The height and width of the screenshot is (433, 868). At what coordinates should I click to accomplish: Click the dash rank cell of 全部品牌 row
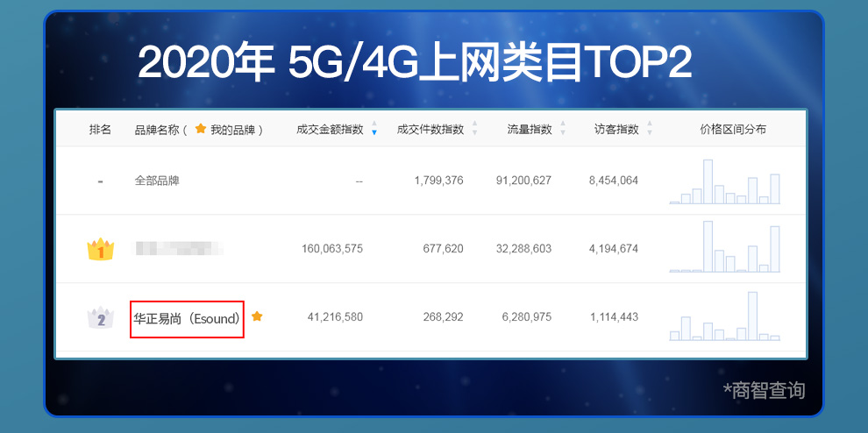point(100,181)
